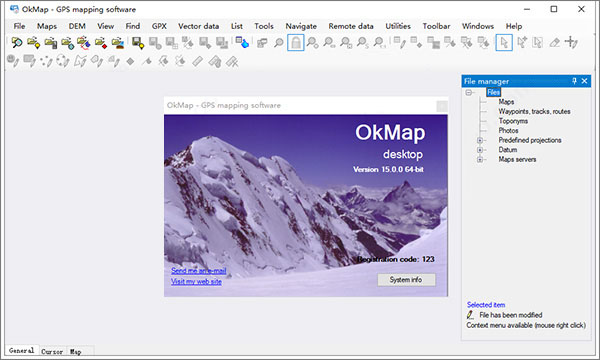Image resolution: width=600 pixels, height=360 pixels.
Task: Click open folder icon with cyan diamond
Action: pyautogui.click(x=67, y=42)
